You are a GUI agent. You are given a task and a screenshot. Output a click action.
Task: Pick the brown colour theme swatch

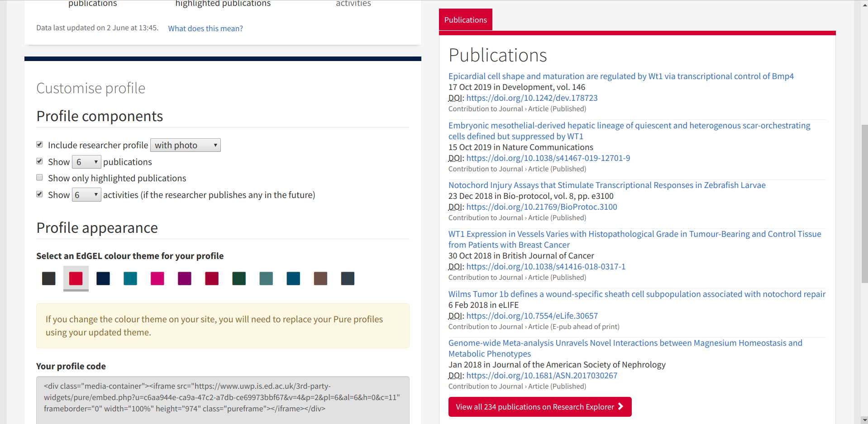coord(320,278)
